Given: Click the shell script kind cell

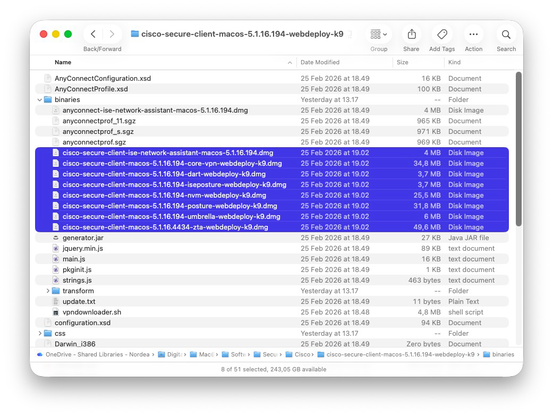Looking at the screenshot, I should pos(466,312).
